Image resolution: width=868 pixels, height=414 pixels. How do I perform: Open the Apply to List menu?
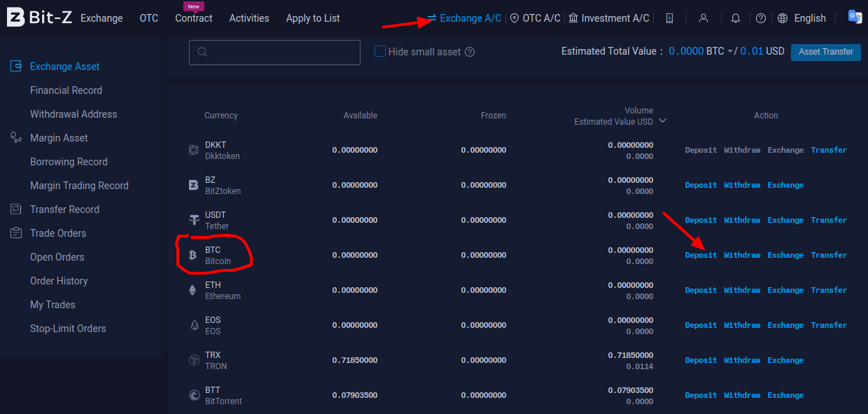tap(313, 18)
